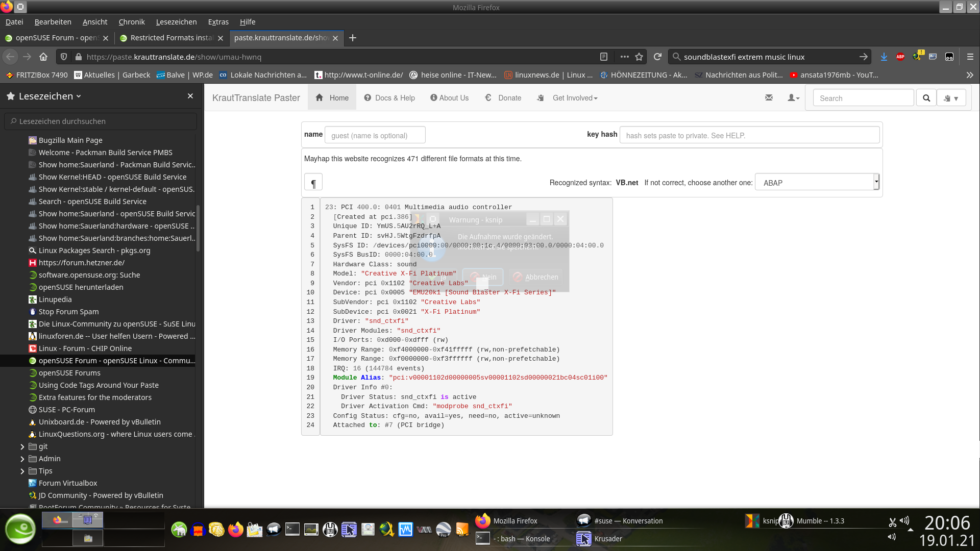This screenshot has height=551, width=980.
Task: Open the Lesezeichen menu in the menu bar
Action: point(176,22)
